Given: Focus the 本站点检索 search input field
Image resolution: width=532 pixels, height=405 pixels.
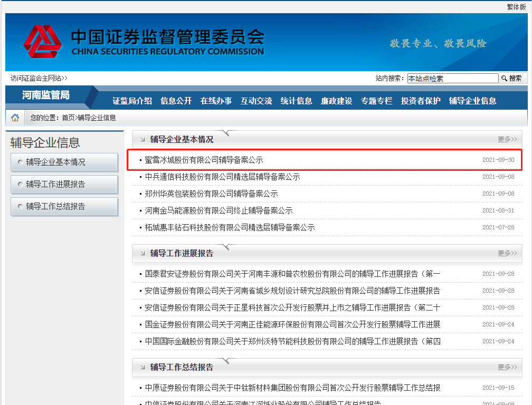Looking at the screenshot, I should pos(453,78).
